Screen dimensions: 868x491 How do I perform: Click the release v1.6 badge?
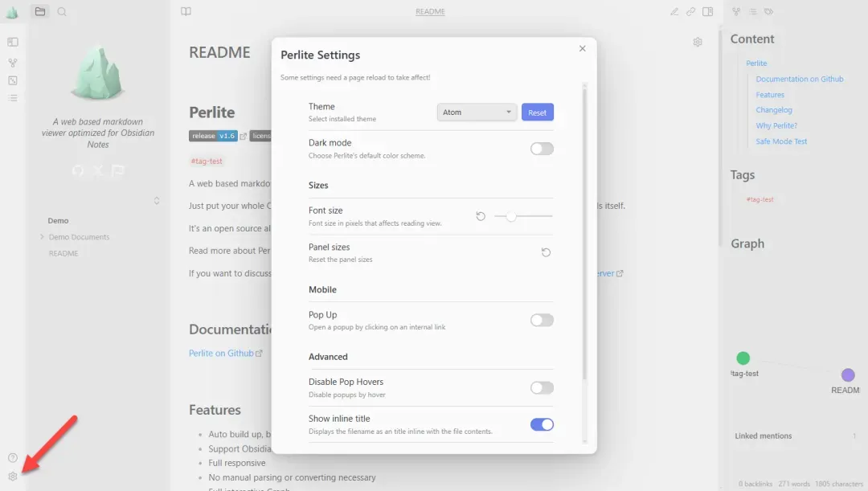[213, 136]
